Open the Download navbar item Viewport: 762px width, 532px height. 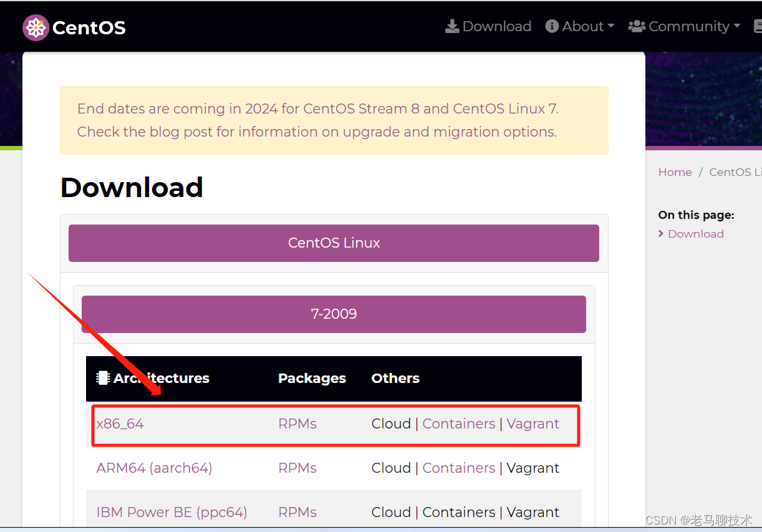pos(488,26)
